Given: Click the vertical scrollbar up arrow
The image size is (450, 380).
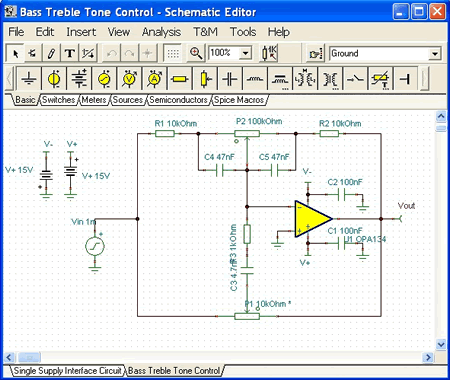Looking at the screenshot, I should pos(441,116).
